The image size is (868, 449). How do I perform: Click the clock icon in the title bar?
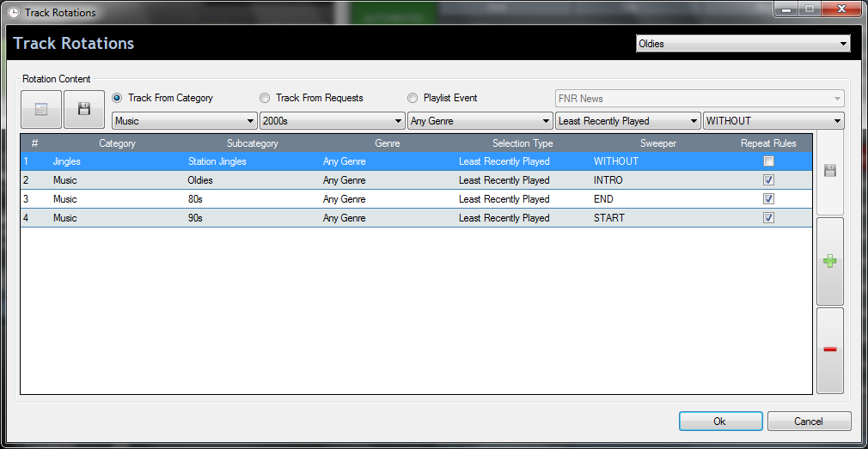coord(13,13)
